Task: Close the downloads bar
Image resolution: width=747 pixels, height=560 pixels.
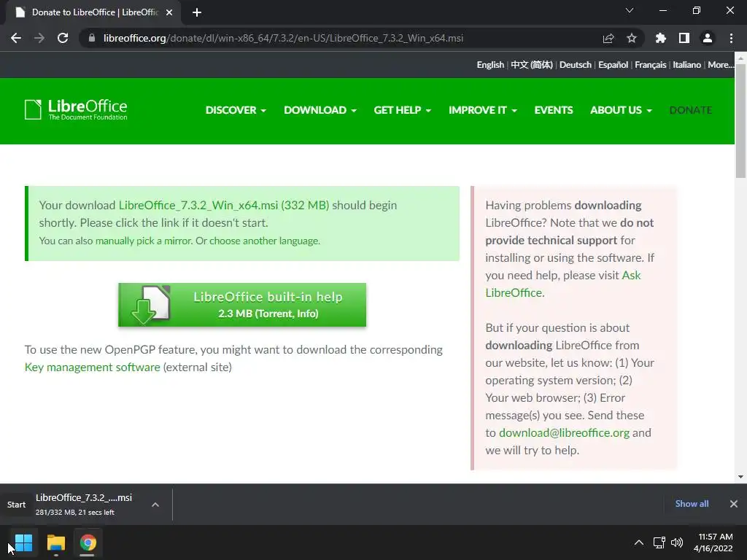Action: coord(734,504)
